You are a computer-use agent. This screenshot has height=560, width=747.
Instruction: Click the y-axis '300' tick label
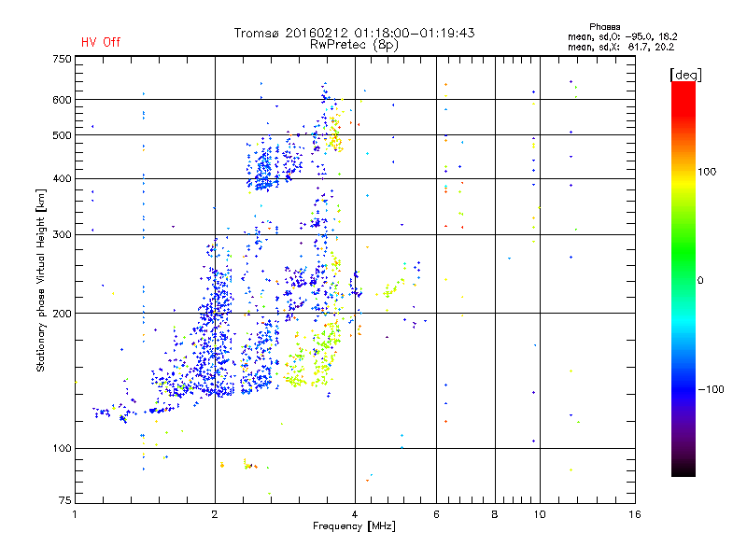tap(62, 234)
